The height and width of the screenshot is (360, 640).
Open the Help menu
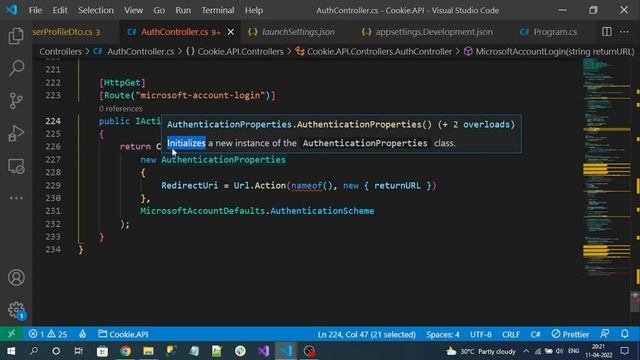[253, 10]
